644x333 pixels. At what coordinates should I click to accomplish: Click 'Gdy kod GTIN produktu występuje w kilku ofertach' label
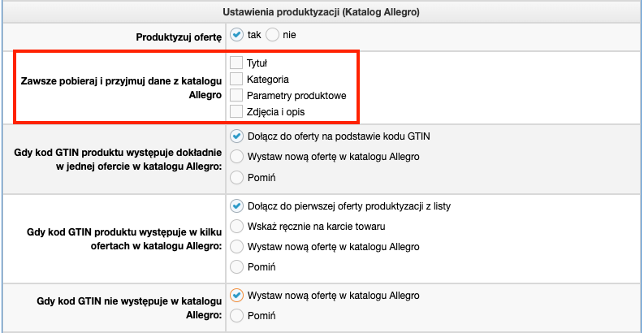coord(124,239)
